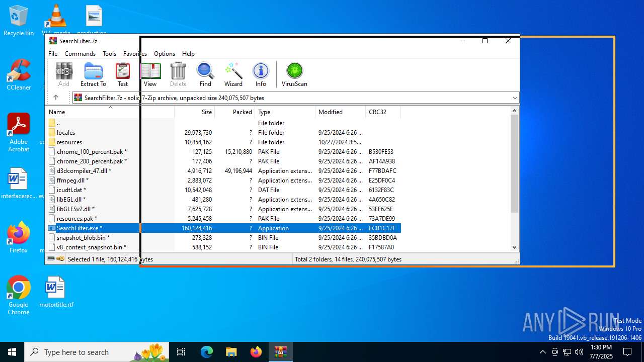Sort by the CRC32 column header
The height and width of the screenshot is (362, 644).
point(383,112)
